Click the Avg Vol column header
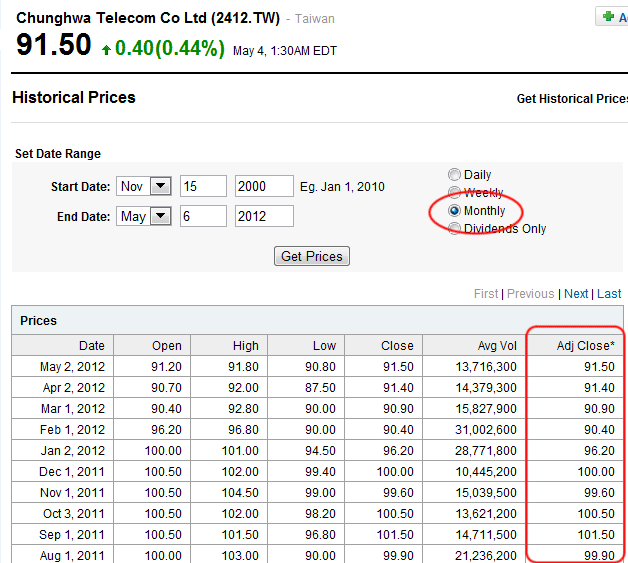The width and height of the screenshot is (628, 563). click(497, 346)
